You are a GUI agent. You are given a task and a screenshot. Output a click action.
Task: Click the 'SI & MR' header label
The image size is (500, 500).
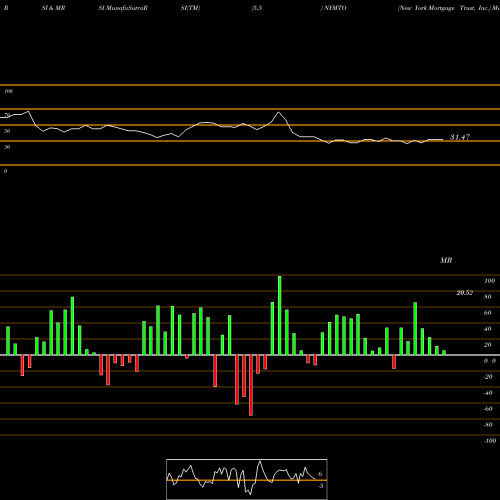pyautogui.click(x=53, y=8)
